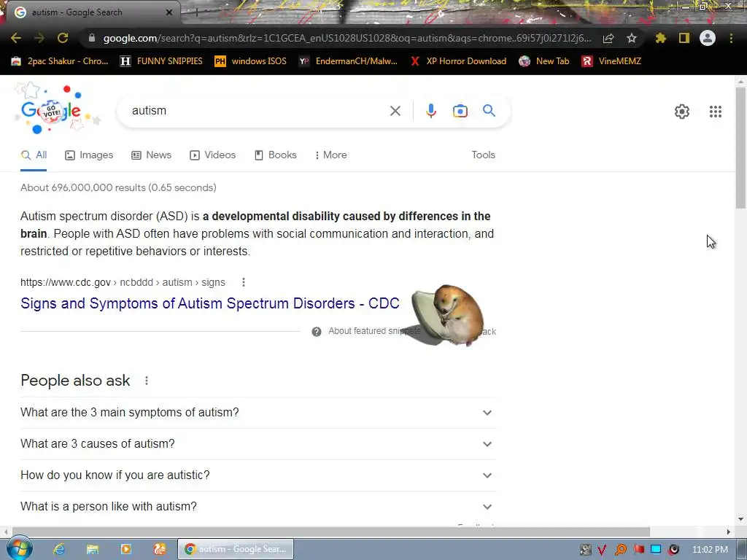Image resolution: width=747 pixels, height=560 pixels.
Task: Open the EndermanCH/Malw... bookmark
Action: [x=348, y=61]
